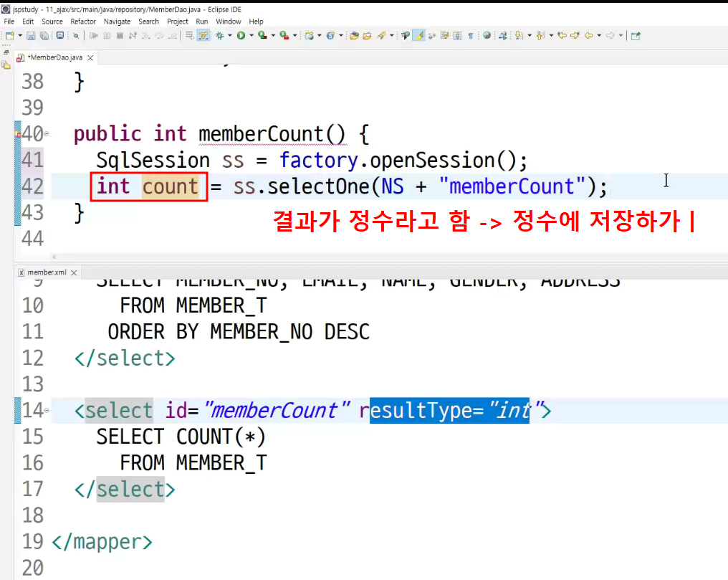The width and height of the screenshot is (728, 580).
Task: Click the New Dynamic Web Project icon
Action: 310,35
